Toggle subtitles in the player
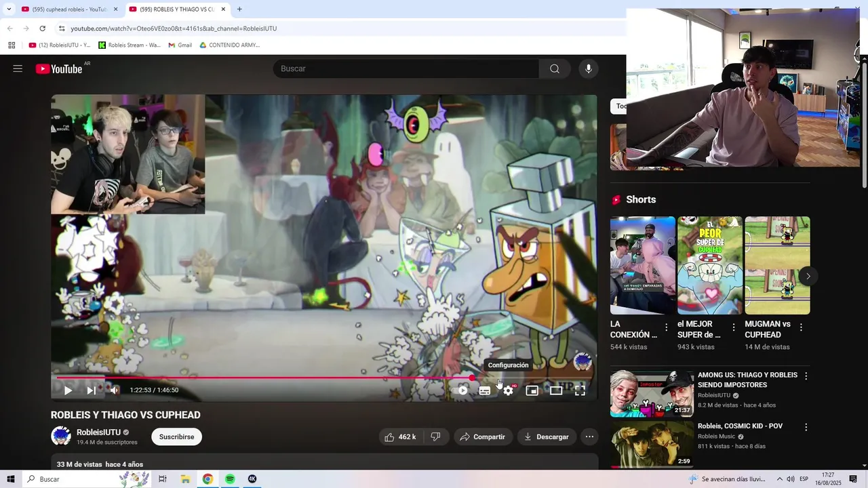The height and width of the screenshot is (488, 868). [x=485, y=390]
